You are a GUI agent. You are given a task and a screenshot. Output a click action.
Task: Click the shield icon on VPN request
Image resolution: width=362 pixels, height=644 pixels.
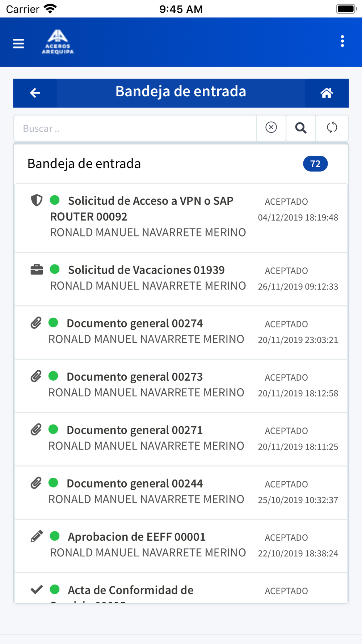click(x=37, y=200)
